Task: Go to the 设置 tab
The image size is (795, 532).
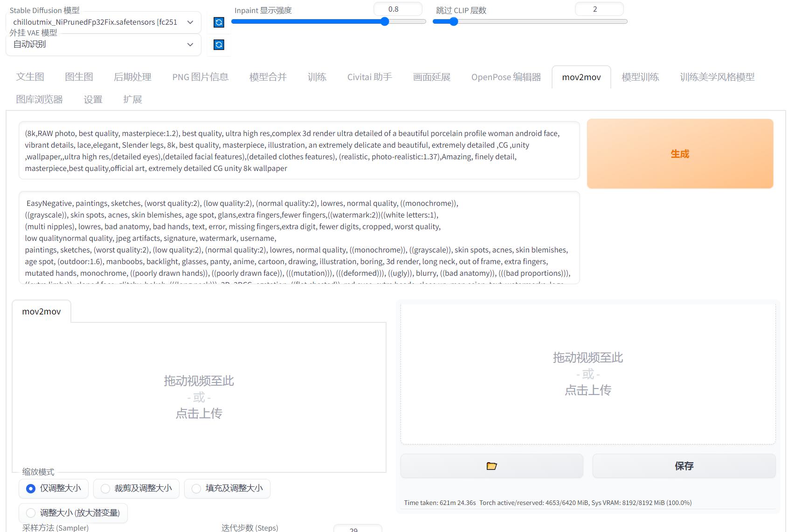Action: (x=92, y=99)
